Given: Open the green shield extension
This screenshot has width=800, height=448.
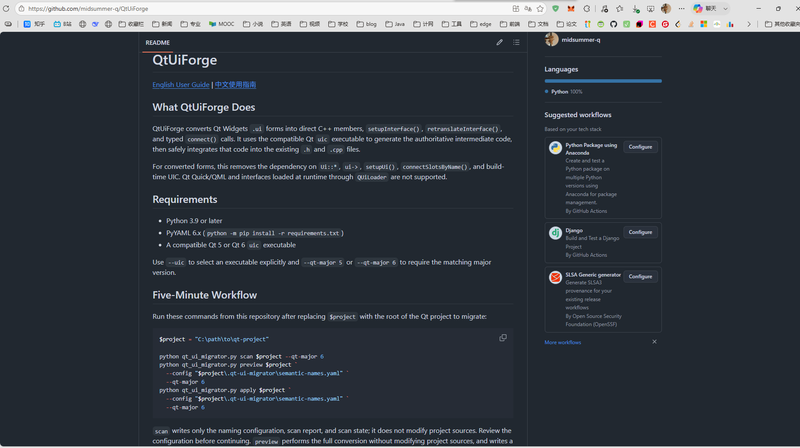Looking at the screenshot, I should tap(556, 9).
